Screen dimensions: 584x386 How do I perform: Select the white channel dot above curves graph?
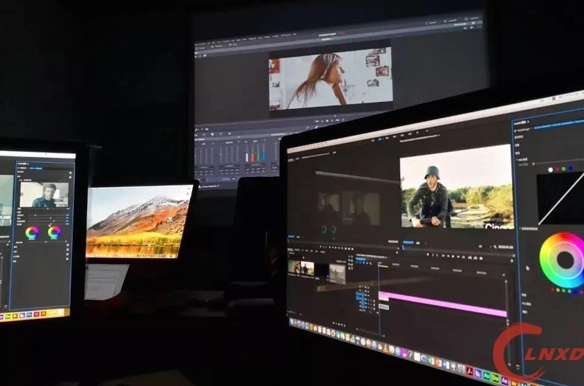(550, 170)
